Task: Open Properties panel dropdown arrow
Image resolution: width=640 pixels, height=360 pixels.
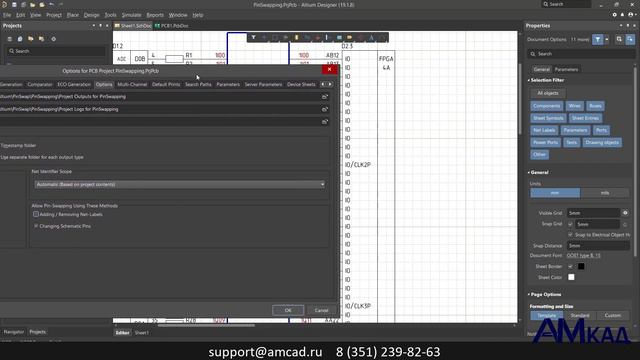Action: (621, 26)
